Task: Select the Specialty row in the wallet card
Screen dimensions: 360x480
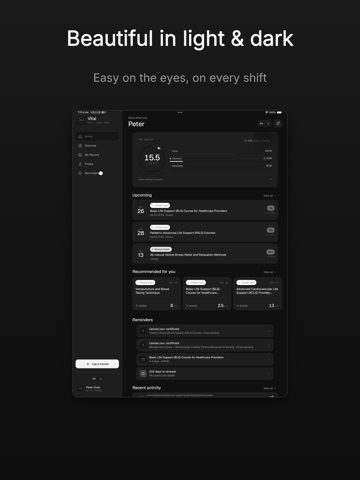Action: tap(222, 166)
